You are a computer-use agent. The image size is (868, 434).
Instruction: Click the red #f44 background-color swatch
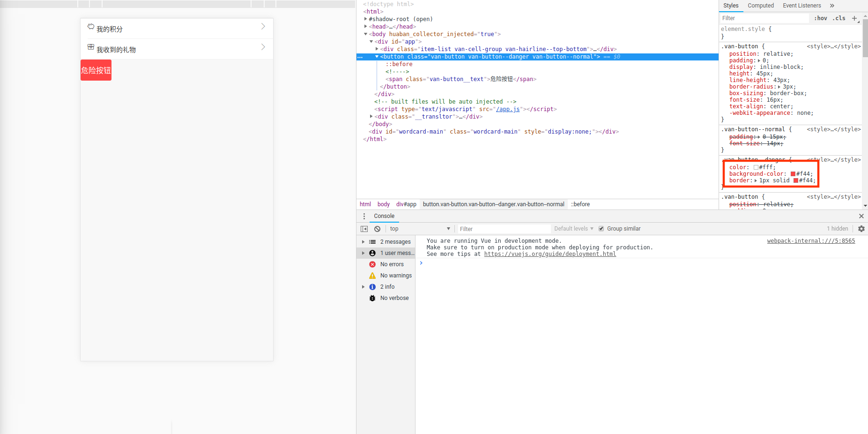click(x=793, y=173)
